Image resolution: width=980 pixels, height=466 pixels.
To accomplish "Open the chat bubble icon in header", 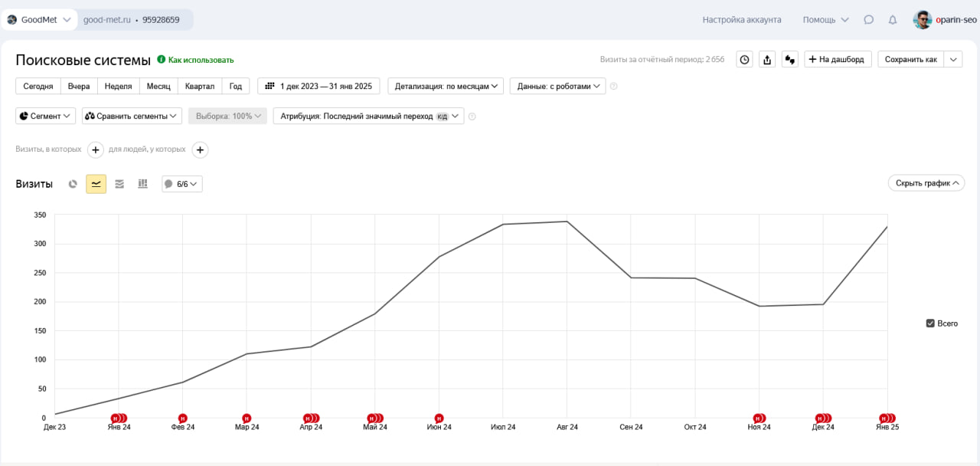I will point(869,20).
